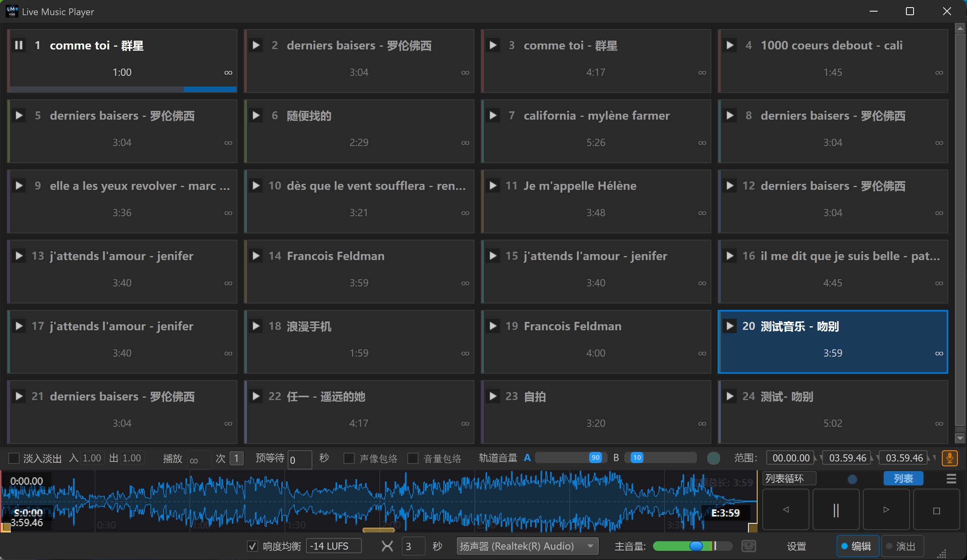
Task: Play track 20 测试音乐 - 吻别
Action: [730, 326]
